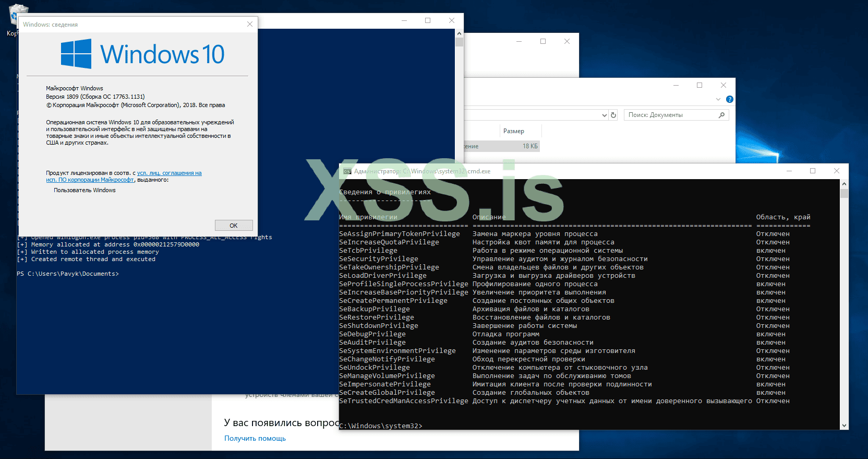Click 'Пользователь Windows' in the About dialog

click(85, 190)
